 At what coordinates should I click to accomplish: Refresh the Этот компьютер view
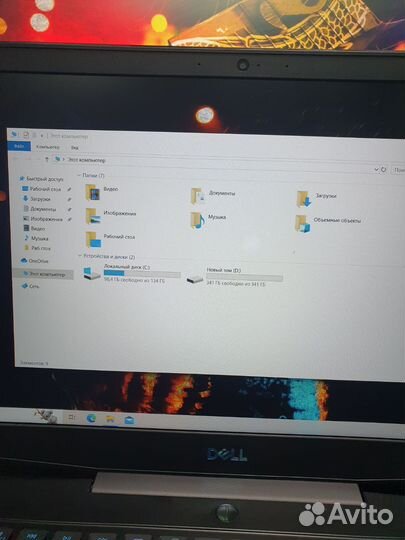click(384, 170)
